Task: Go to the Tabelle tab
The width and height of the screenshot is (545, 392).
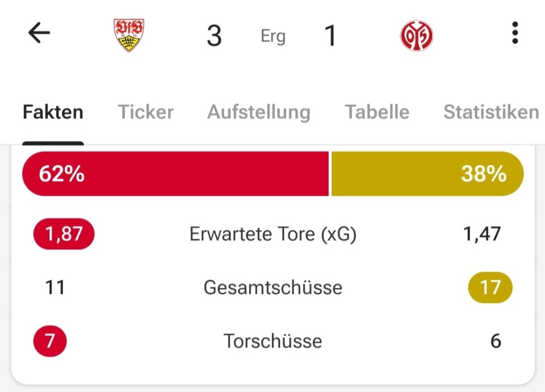Action: 377,112
